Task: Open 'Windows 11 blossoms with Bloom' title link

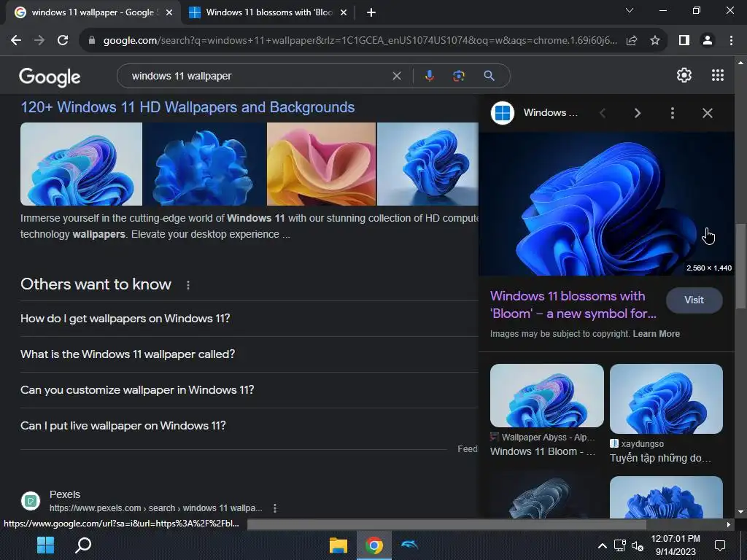Action: tap(573, 305)
